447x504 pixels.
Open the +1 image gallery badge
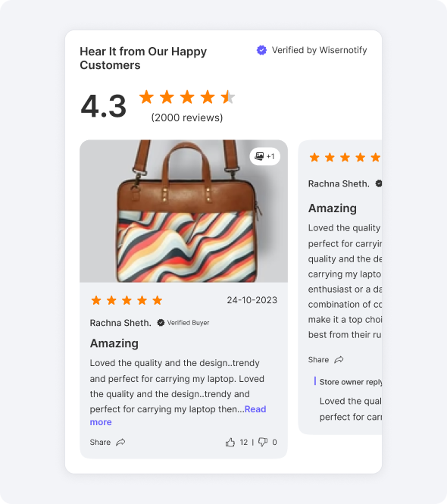(x=265, y=157)
